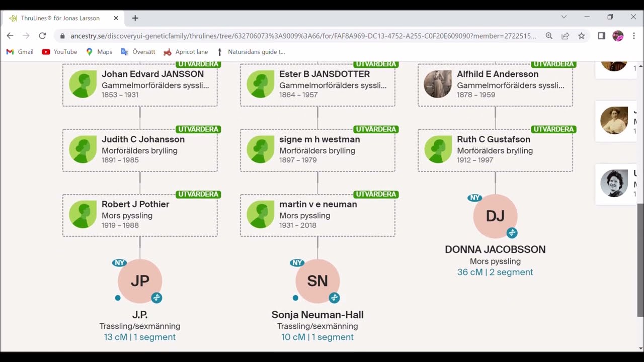The height and width of the screenshot is (362, 644).
Task: Toggle the browser side panel
Action: [601, 36]
